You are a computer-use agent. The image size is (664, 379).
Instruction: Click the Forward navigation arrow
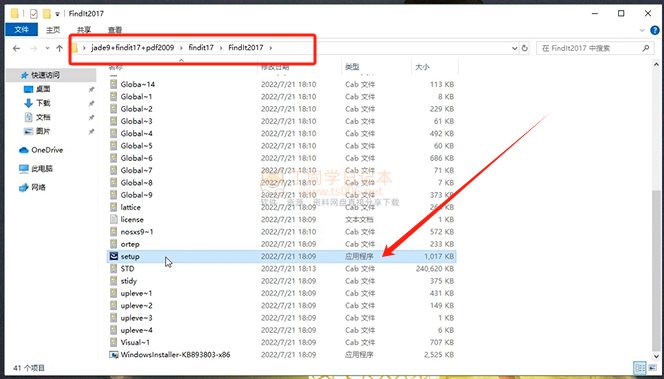[33, 48]
